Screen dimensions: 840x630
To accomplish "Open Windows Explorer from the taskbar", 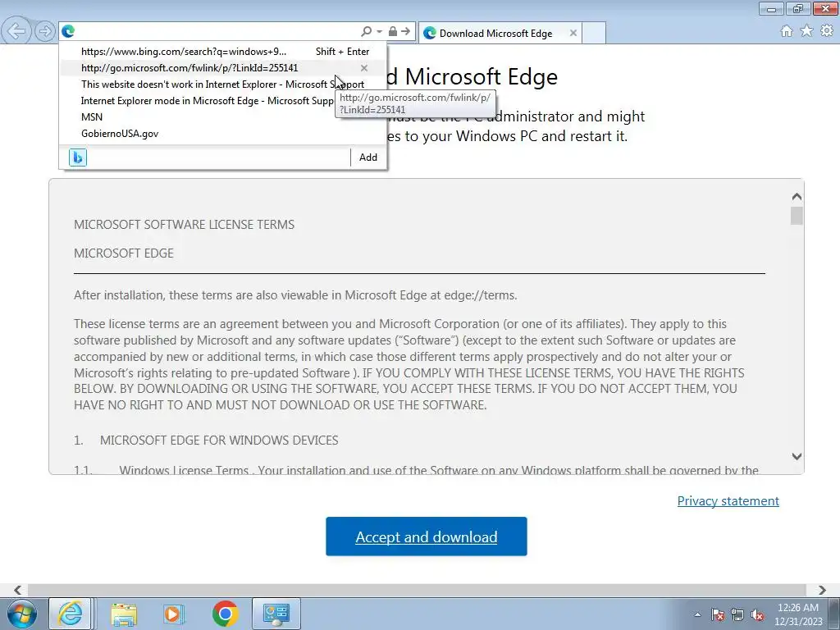I will tap(124, 614).
